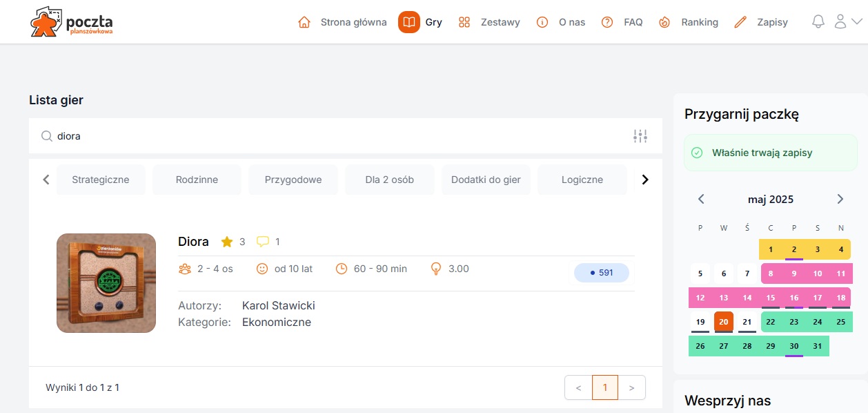Click the age smiley icon
The width and height of the screenshot is (868, 413).
click(262, 269)
